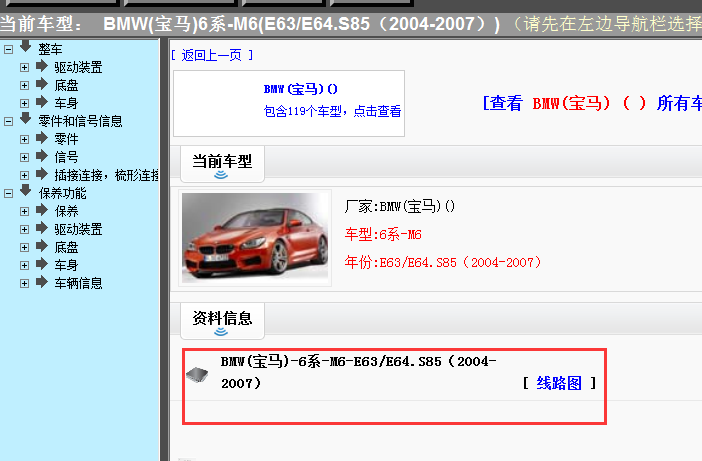Click arrow icon beside 车辆信息
The height and width of the screenshot is (461, 702).
[42, 282]
